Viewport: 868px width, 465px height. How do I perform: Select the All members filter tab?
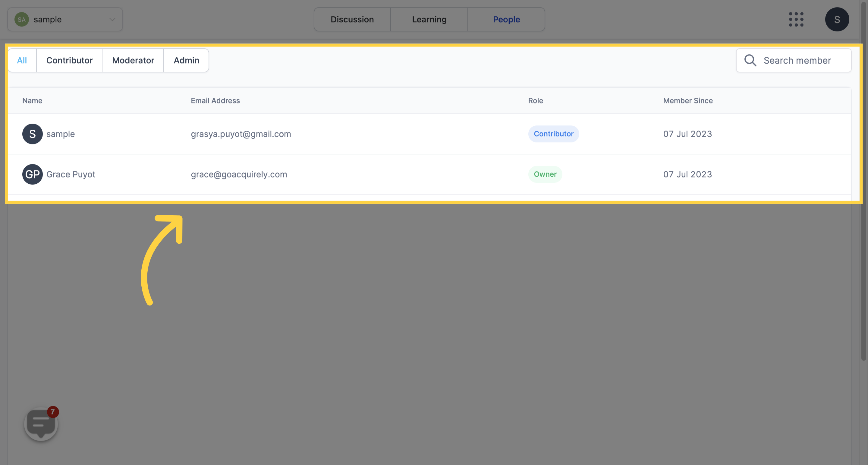pyautogui.click(x=22, y=60)
